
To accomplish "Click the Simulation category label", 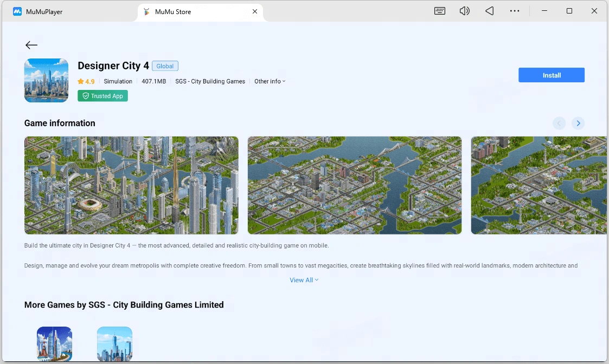I will pyautogui.click(x=118, y=81).
